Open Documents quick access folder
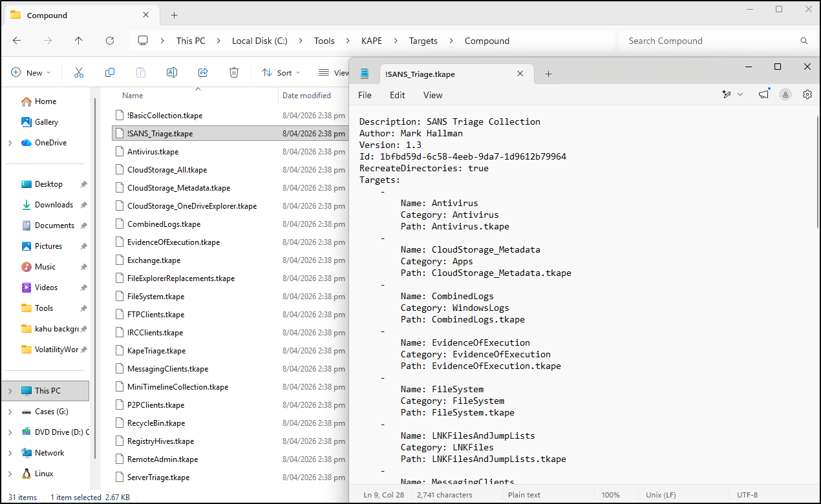Viewport: 821px width, 504px height. 54,226
